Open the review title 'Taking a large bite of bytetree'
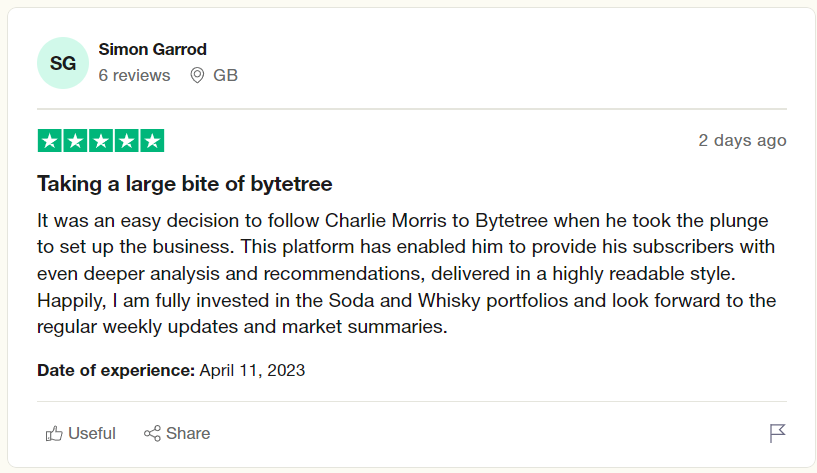The width and height of the screenshot is (817, 473). (x=184, y=184)
